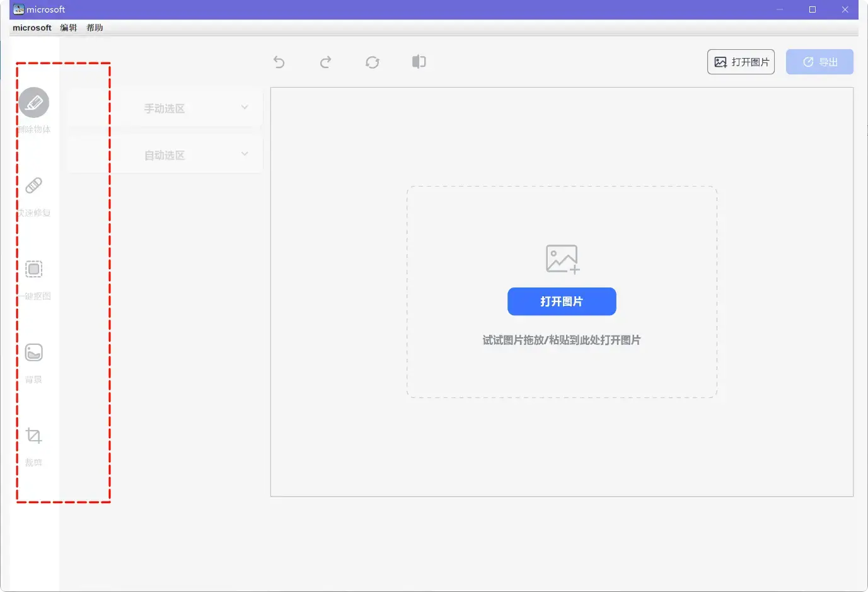
Task: Click the circular reset icon
Action: pyautogui.click(x=373, y=62)
